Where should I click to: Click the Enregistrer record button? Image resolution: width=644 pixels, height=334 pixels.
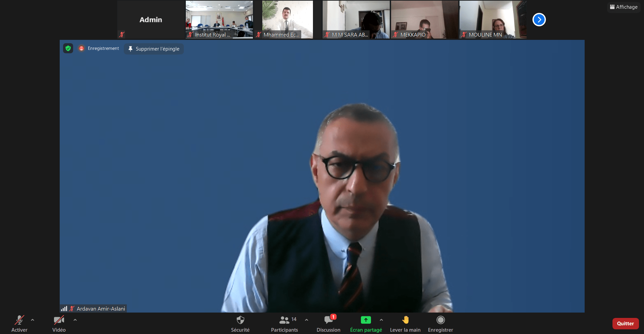click(x=440, y=324)
